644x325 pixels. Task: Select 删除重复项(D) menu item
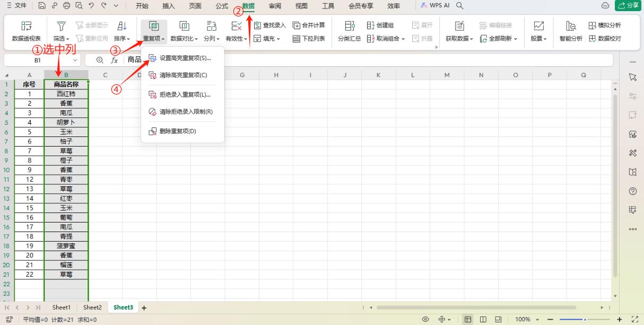pyautogui.click(x=182, y=131)
